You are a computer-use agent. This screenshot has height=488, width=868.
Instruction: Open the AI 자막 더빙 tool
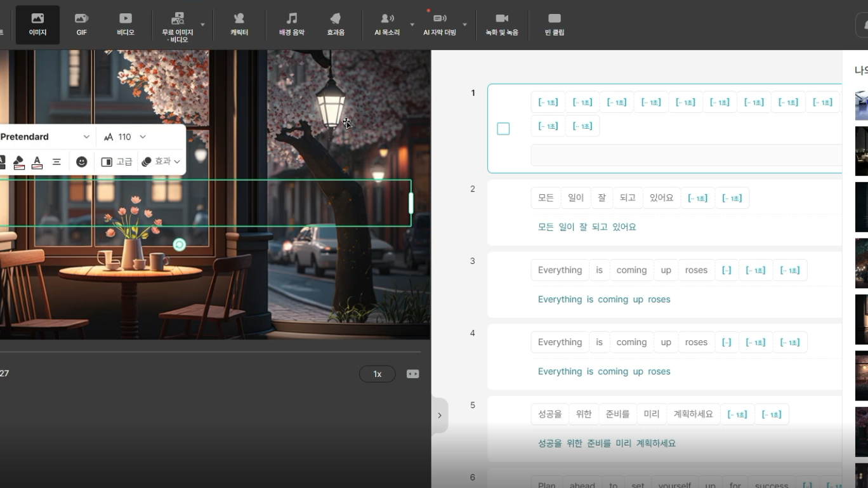point(440,25)
